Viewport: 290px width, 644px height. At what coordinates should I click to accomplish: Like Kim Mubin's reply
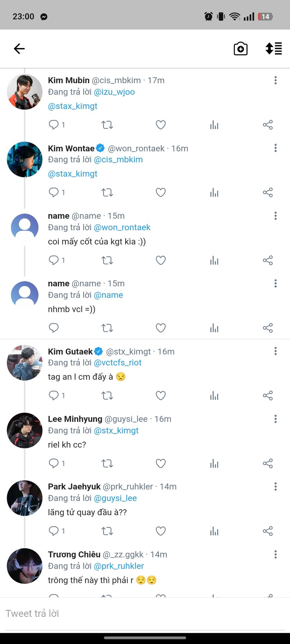[161, 125]
